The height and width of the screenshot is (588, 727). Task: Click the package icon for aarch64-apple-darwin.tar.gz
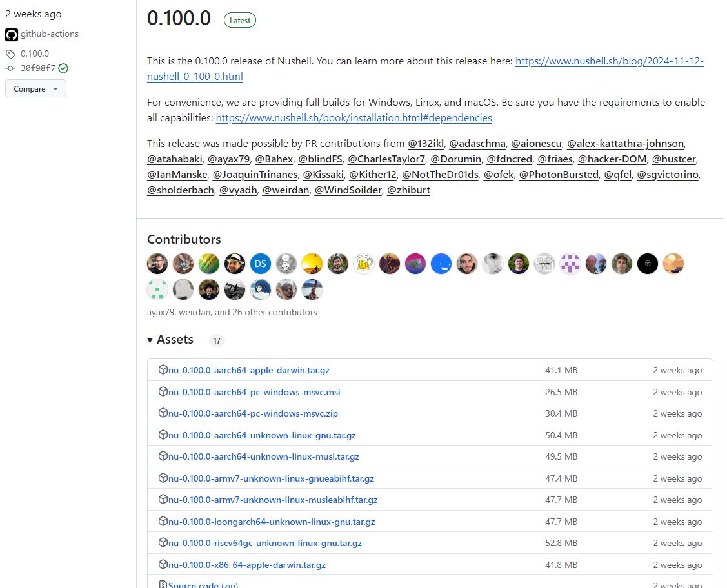[x=163, y=369]
